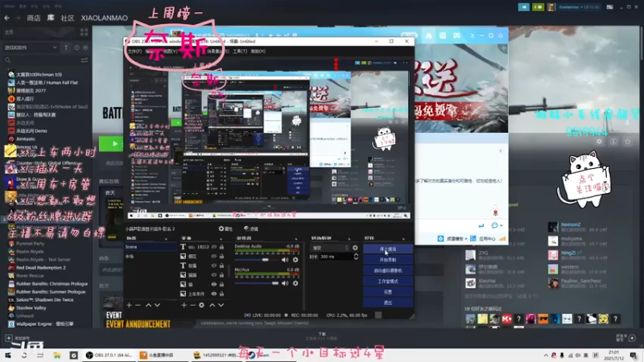Remove the selected scene with the minus icon in OBS
The image size is (644, 362).
point(138,305)
